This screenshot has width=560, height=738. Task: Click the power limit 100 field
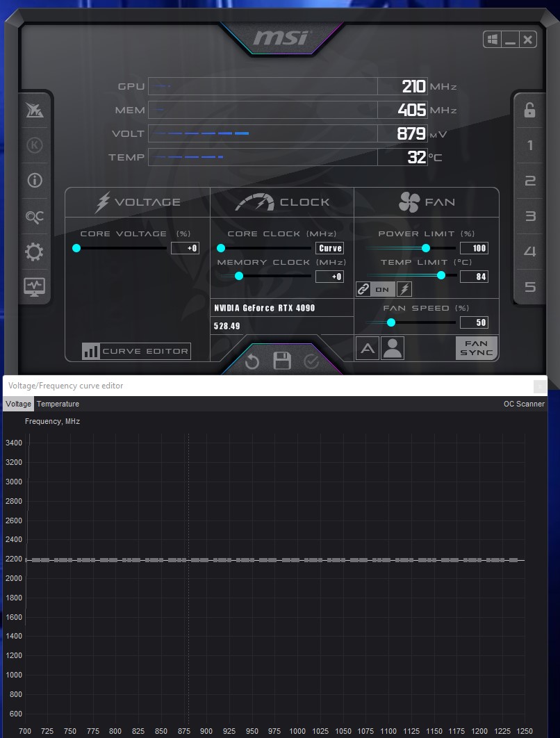(474, 248)
